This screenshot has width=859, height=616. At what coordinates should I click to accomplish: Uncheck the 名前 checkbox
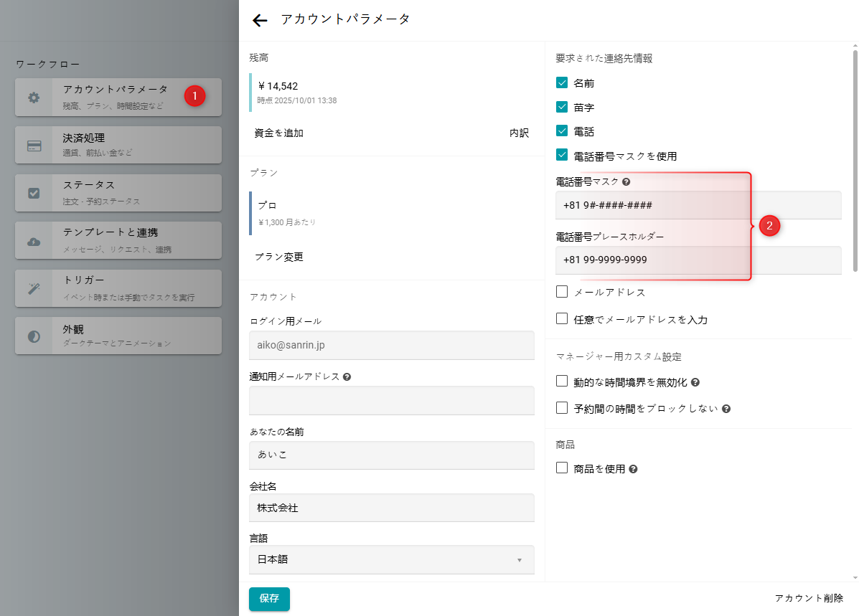click(x=562, y=82)
